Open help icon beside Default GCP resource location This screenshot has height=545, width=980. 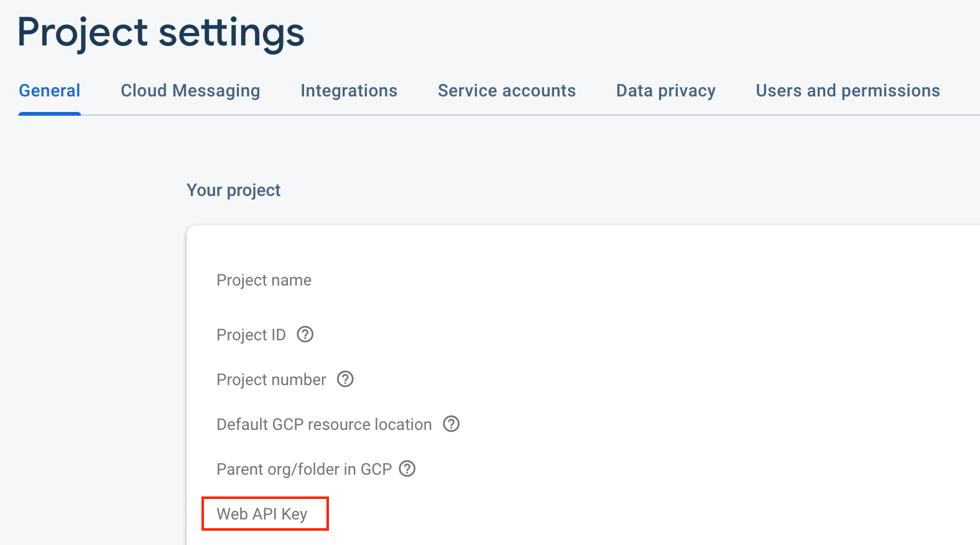click(x=451, y=424)
